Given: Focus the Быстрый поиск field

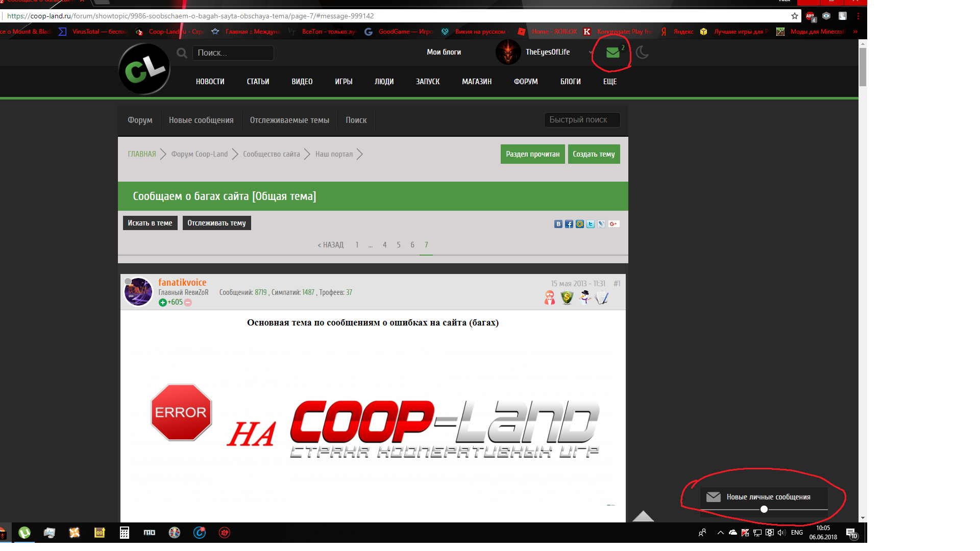Looking at the screenshot, I should [582, 120].
